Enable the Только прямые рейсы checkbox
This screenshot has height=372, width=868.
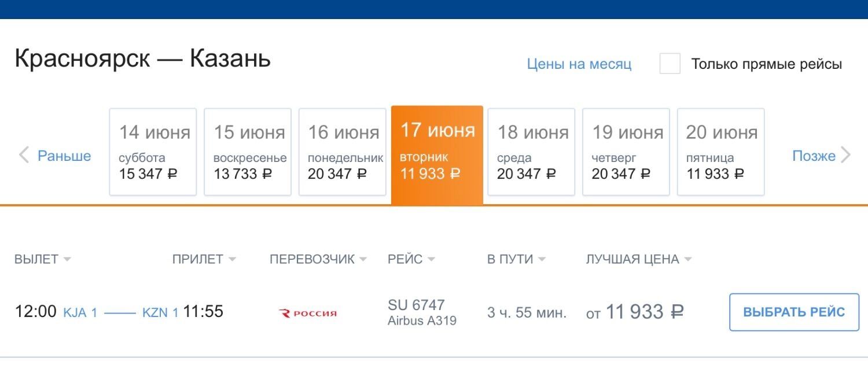coord(670,64)
